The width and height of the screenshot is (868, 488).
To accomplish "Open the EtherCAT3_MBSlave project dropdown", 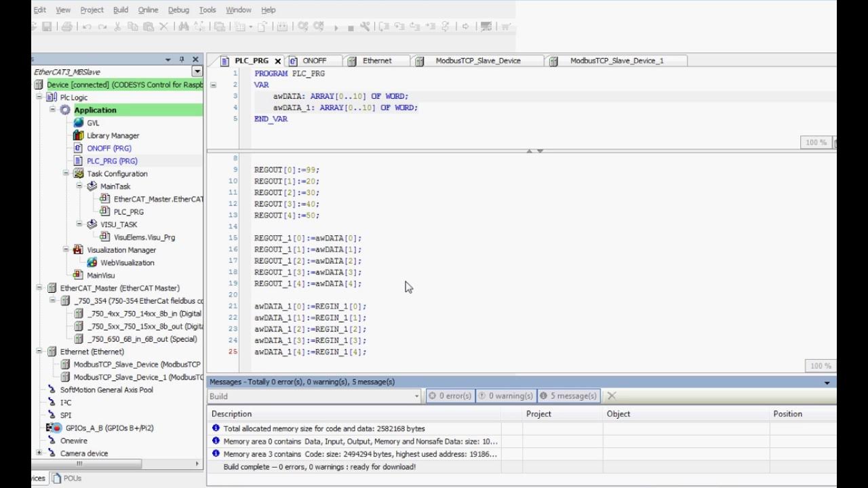I will point(197,72).
